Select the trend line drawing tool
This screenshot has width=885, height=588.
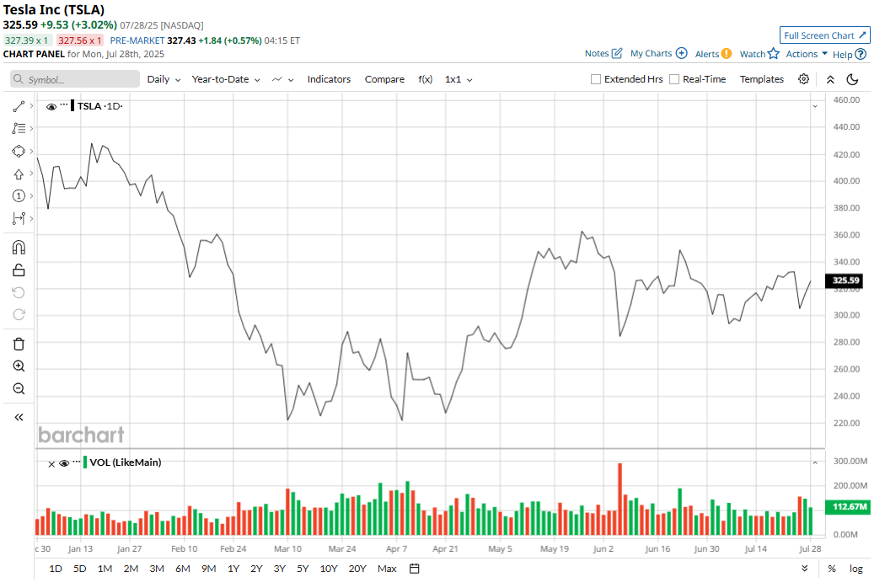(x=19, y=106)
